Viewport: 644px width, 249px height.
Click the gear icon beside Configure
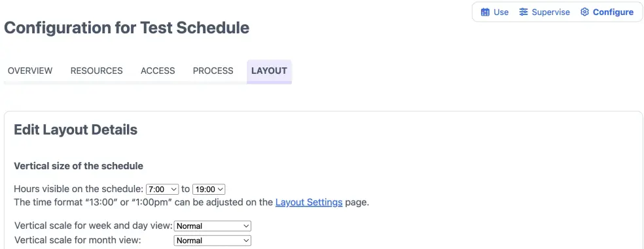click(x=584, y=12)
